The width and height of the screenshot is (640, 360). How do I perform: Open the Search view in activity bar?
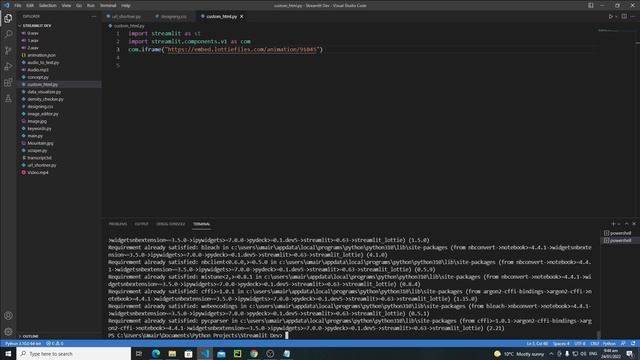[8, 34]
